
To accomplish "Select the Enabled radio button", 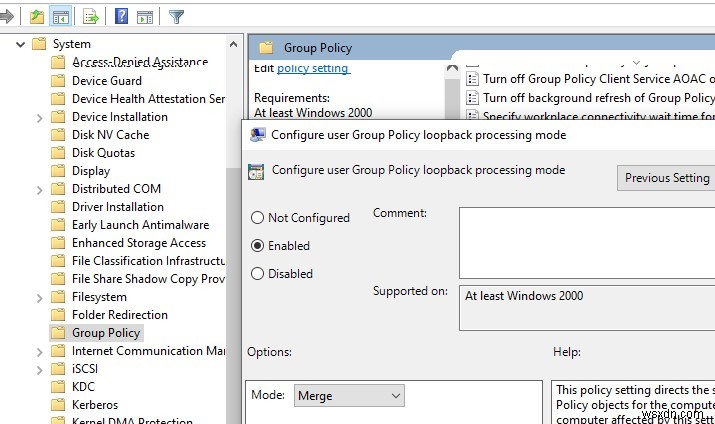I will tap(257, 246).
